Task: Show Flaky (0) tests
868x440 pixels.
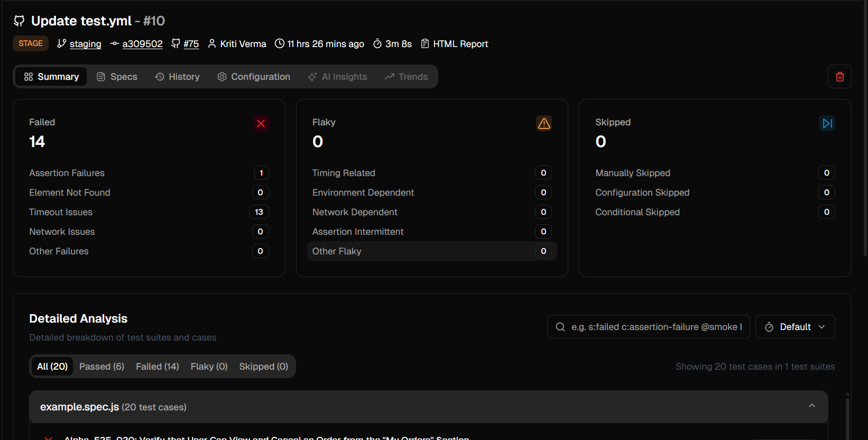Action: point(209,366)
